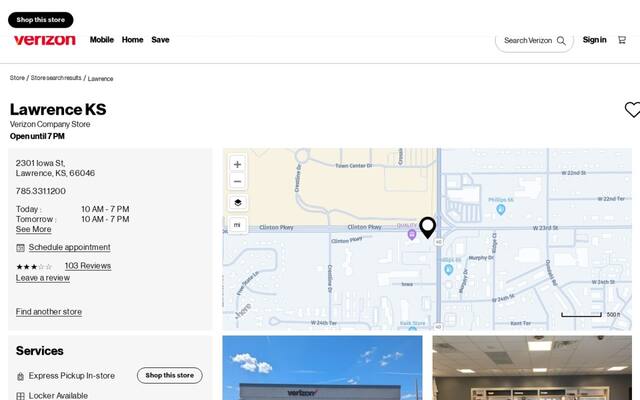Click Sign in
Image resolution: width=640 pixels, height=400 pixels.
pyautogui.click(x=594, y=40)
